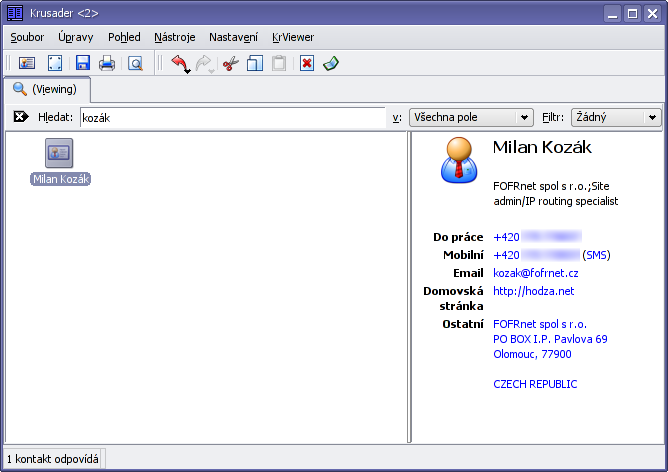Screen dimensions: 668x472
Task: Click the Milan Kozák heading in details
Action: click(x=542, y=147)
